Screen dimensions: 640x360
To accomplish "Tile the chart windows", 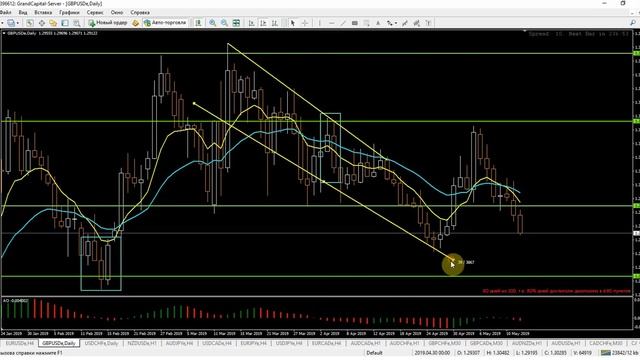I will pos(236,23).
